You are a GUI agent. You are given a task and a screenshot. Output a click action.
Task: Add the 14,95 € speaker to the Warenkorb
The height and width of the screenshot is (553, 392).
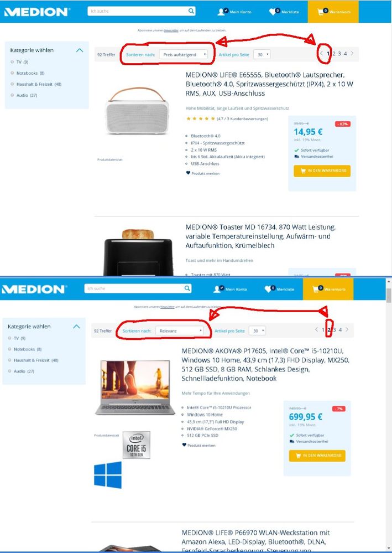coord(322,170)
